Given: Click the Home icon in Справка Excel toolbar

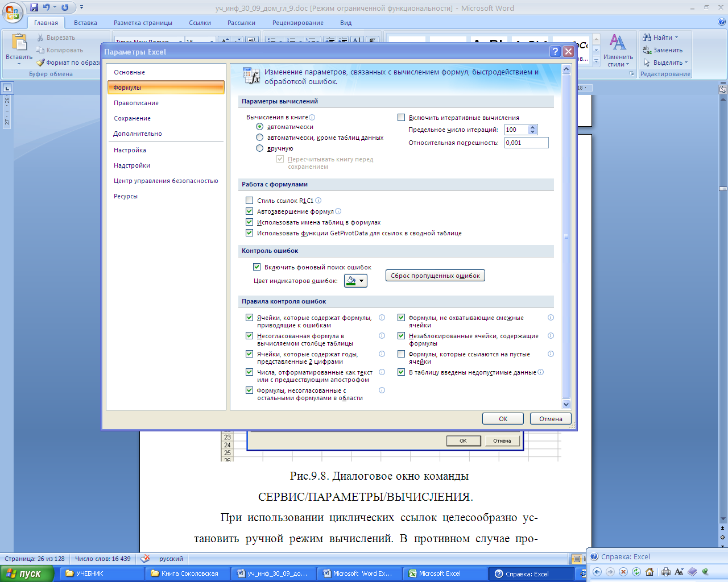Looking at the screenshot, I should click(x=650, y=572).
